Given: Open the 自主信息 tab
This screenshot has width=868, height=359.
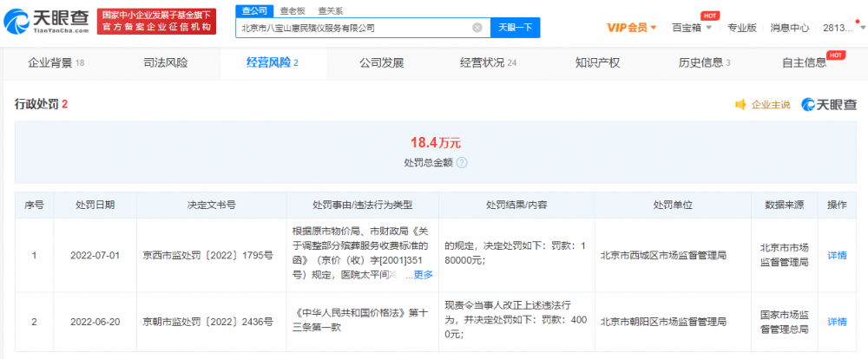Looking at the screenshot, I should coord(804,63).
